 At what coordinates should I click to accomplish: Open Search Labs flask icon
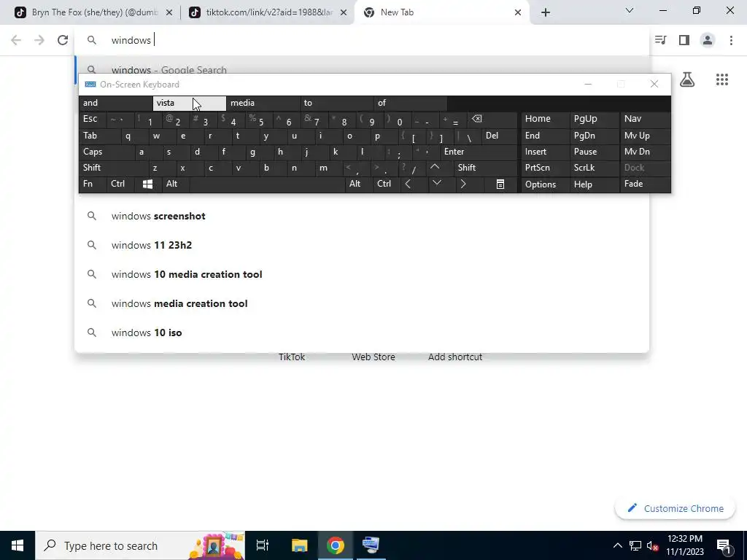[686, 79]
